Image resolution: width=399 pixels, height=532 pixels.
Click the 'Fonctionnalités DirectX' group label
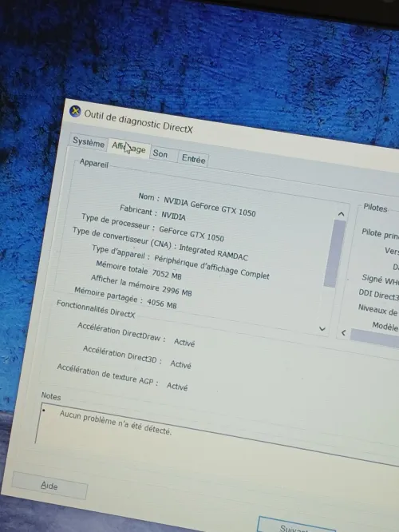coord(96,309)
